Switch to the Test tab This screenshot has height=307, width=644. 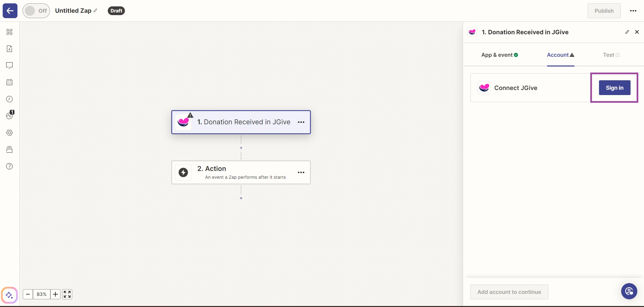(x=611, y=55)
